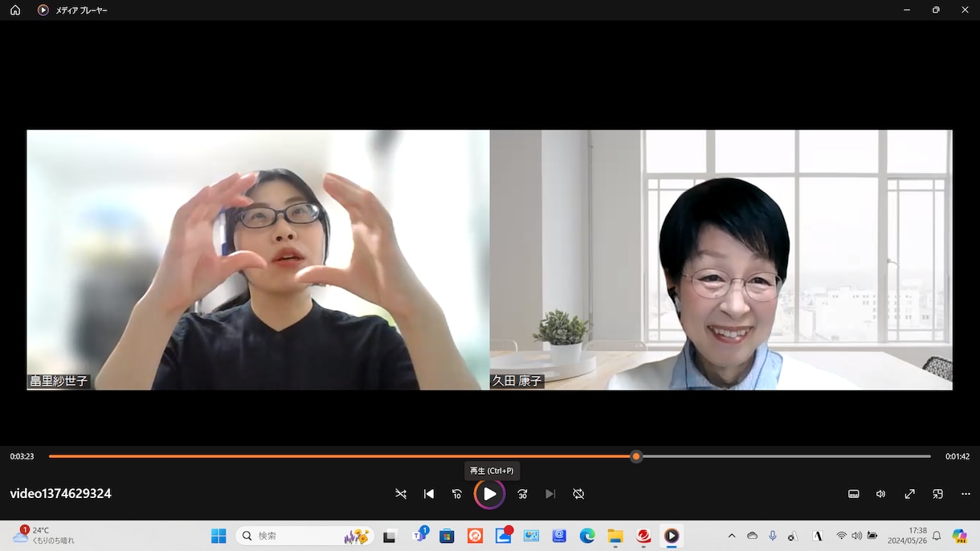Click the microphone tray icon
Viewport: 980px width, 551px height.
coord(773,536)
